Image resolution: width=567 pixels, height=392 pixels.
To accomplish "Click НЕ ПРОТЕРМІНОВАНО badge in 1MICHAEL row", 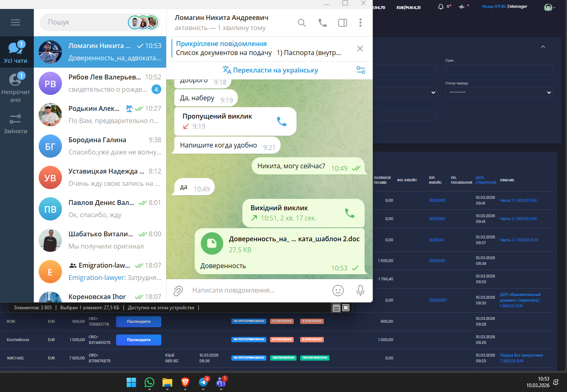I will pyautogui.click(x=249, y=358).
